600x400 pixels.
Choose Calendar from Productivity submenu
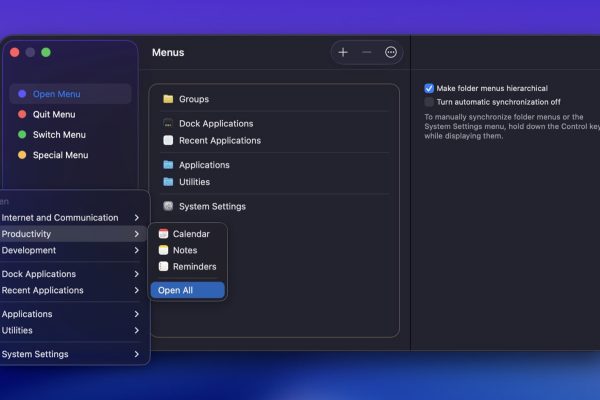tap(188, 233)
